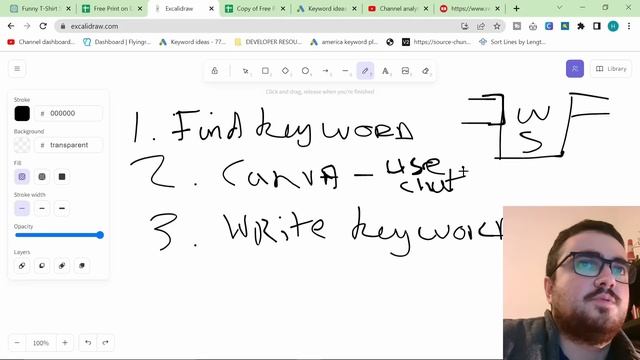
Task: Open the Chrome profile avatar
Action: 613,26
